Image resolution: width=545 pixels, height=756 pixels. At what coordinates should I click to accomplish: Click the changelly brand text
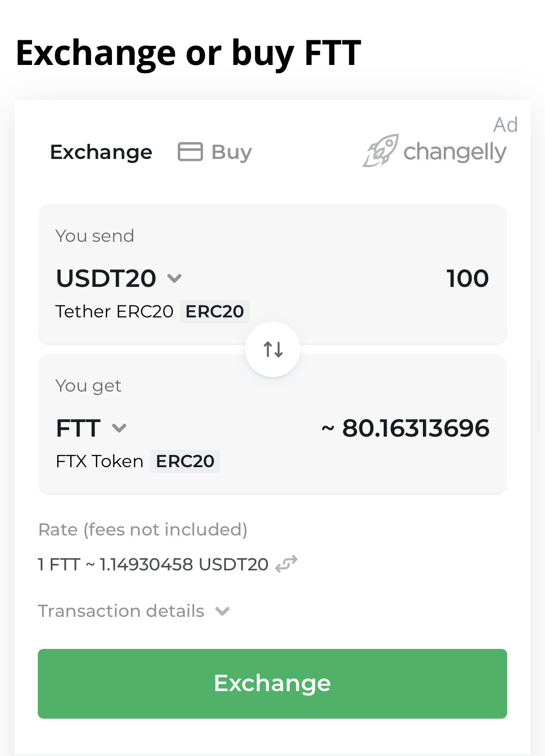455,153
